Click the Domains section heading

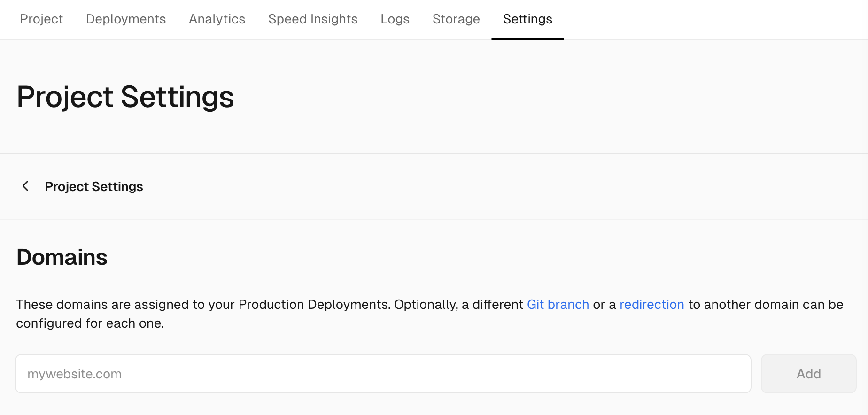point(62,257)
